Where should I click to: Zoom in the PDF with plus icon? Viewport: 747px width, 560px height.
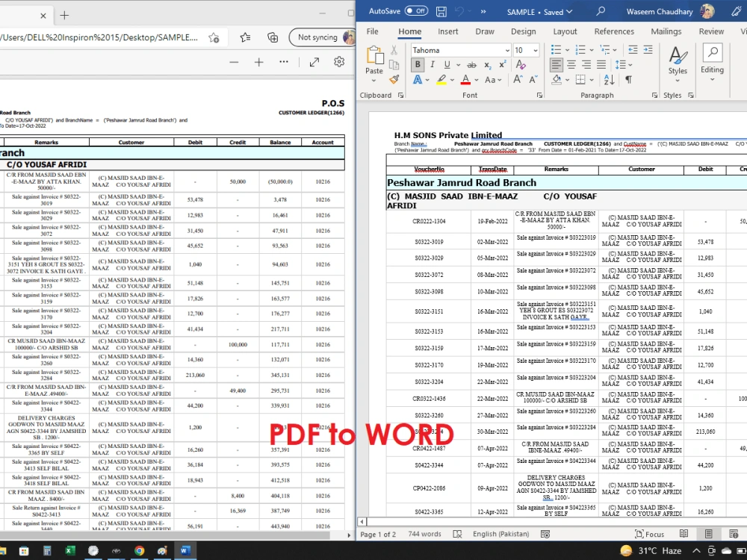point(258,63)
